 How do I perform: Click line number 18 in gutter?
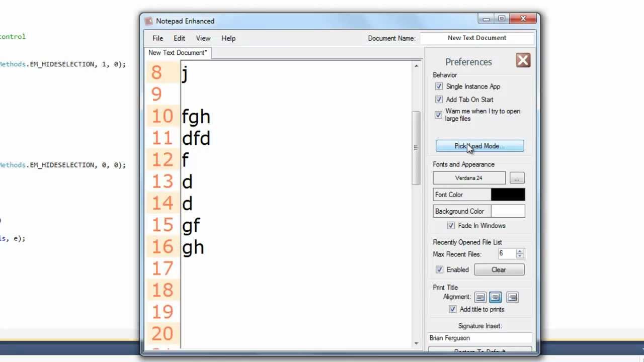pos(162,290)
